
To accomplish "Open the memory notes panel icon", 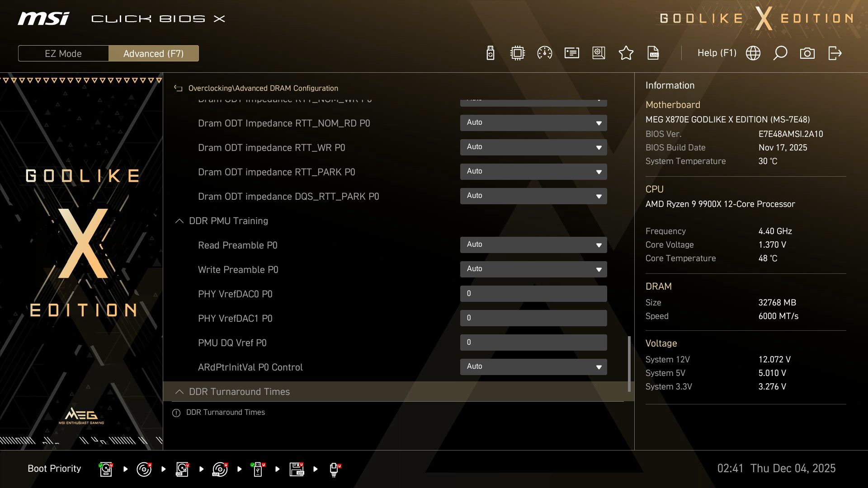I will [x=571, y=53].
